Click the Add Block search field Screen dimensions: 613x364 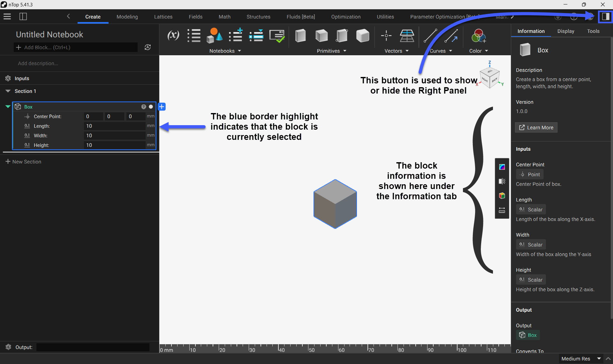tap(76, 47)
